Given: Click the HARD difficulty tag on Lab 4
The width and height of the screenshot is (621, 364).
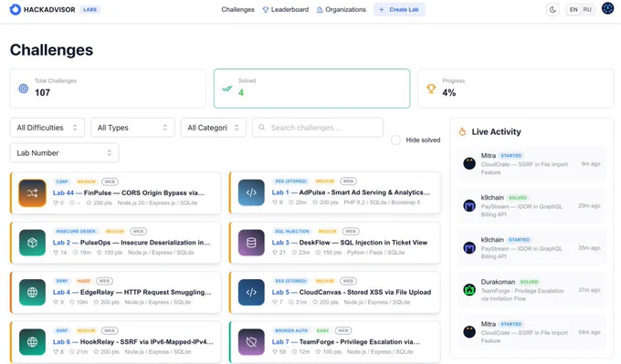Looking at the screenshot, I should [x=84, y=281].
